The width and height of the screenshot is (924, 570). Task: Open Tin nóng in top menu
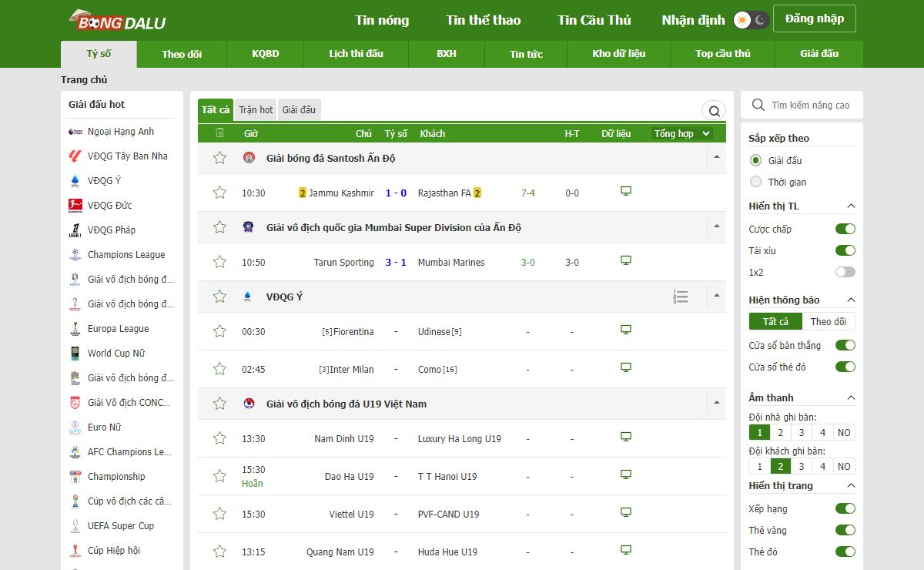click(382, 20)
